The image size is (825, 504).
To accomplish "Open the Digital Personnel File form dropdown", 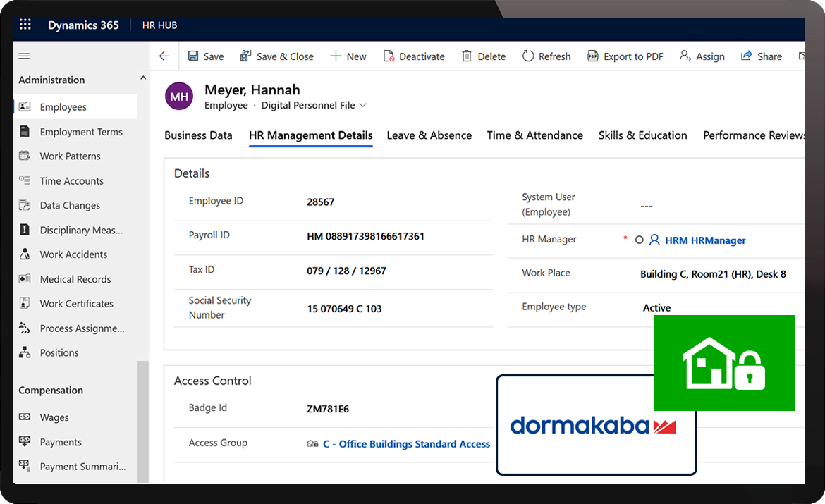I will (363, 105).
